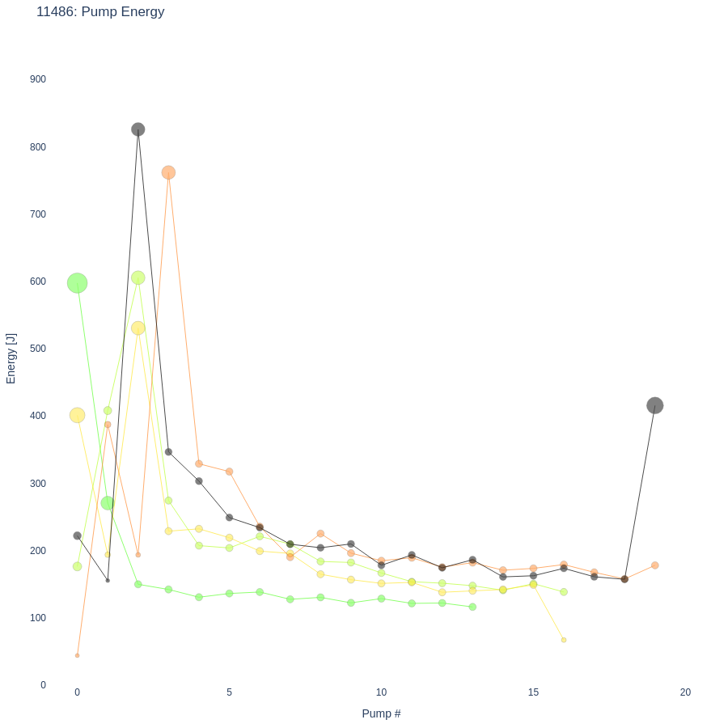Select the large orange peak marker at pump 3
The image size is (728, 728).
168,172
